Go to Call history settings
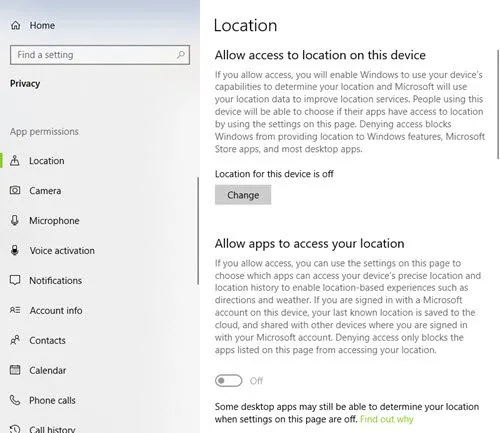Viewport: 500px width, 433px height. 52,429
